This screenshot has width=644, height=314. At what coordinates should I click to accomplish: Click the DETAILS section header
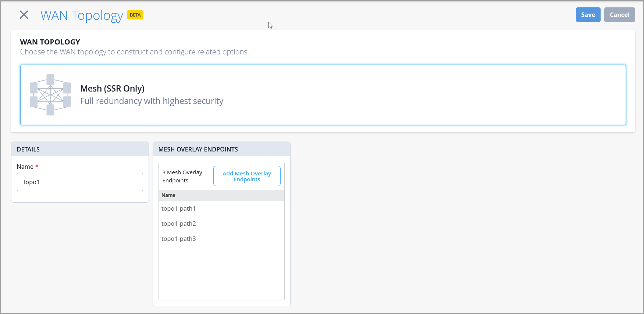28,149
